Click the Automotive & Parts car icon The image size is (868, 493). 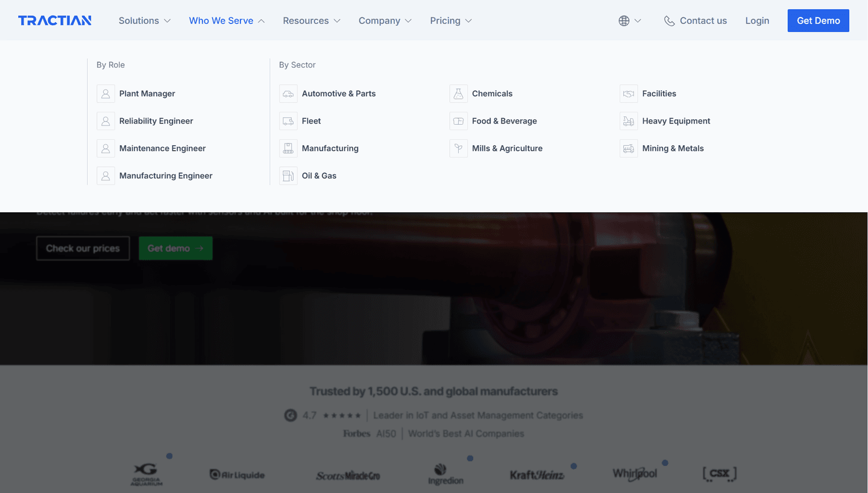tap(288, 93)
